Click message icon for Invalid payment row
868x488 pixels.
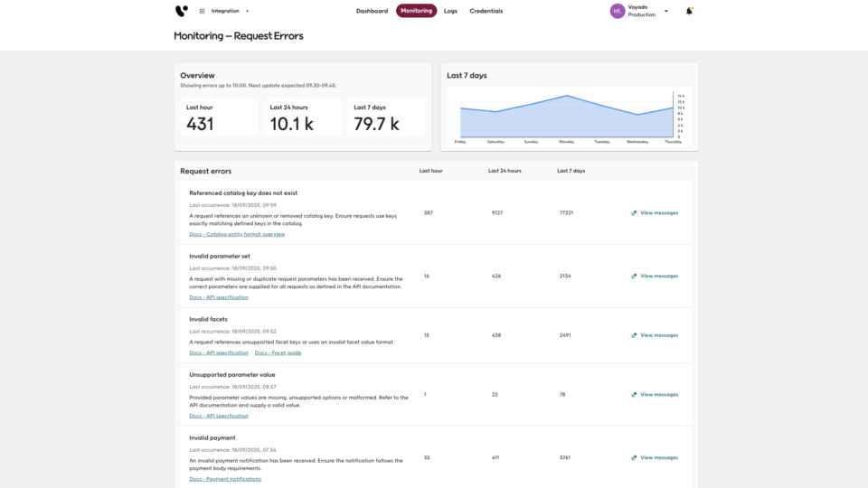pos(634,458)
